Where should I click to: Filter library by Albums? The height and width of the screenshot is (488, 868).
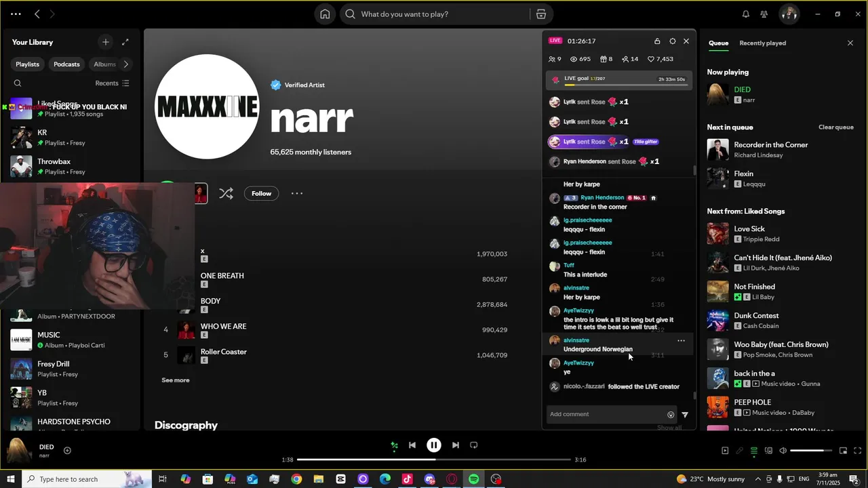pyautogui.click(x=104, y=64)
